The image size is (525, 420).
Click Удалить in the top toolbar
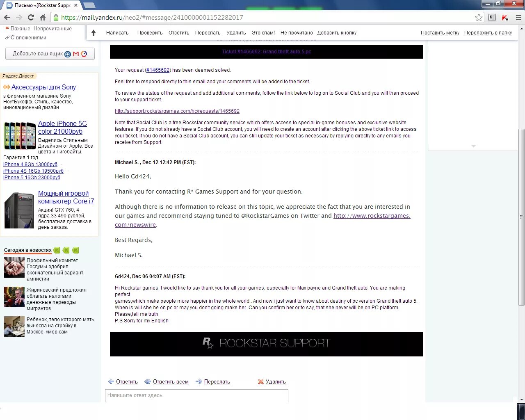pyautogui.click(x=236, y=33)
